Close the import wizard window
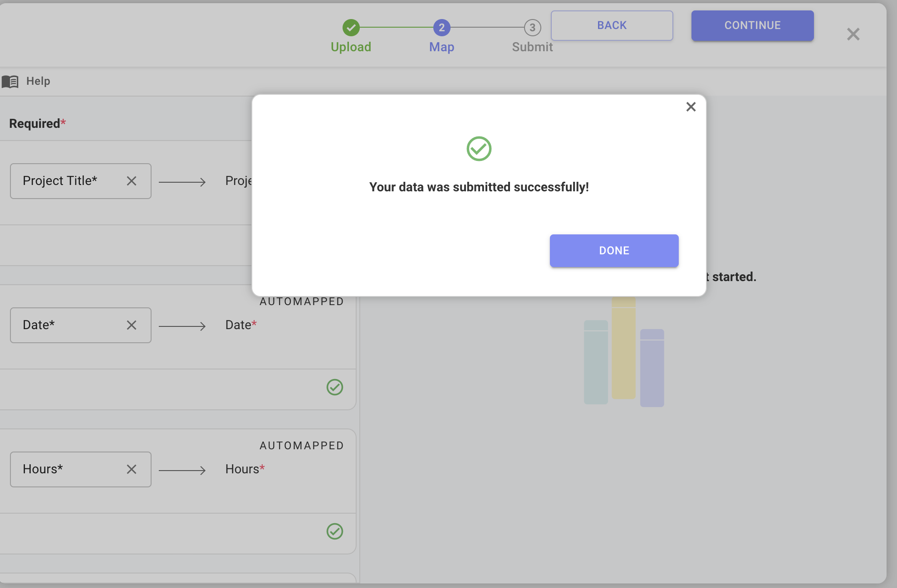The height and width of the screenshot is (588, 897). [853, 34]
